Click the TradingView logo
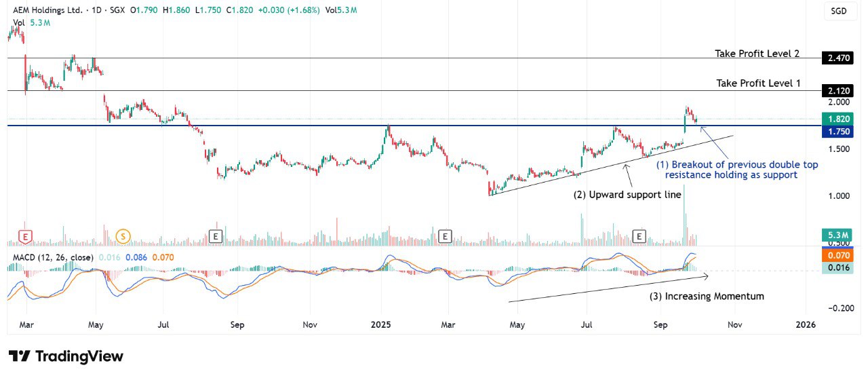This screenshot has width=868, height=378. 66,356
